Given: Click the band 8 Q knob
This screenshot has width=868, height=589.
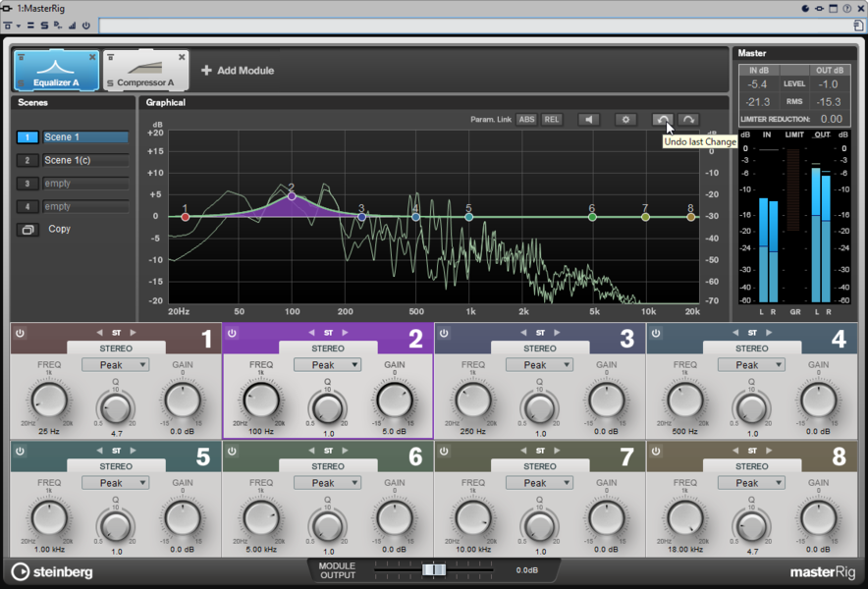Looking at the screenshot, I should click(x=751, y=526).
